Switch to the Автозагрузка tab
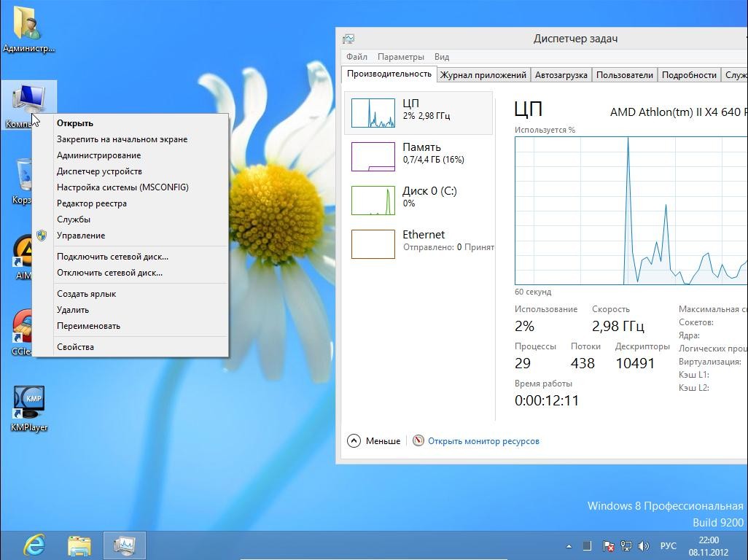This screenshot has height=560, width=748. click(x=561, y=75)
